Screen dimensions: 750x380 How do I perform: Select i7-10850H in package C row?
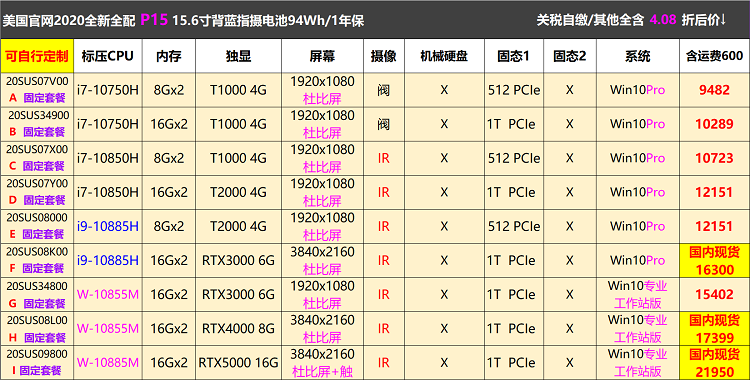[x=108, y=158]
